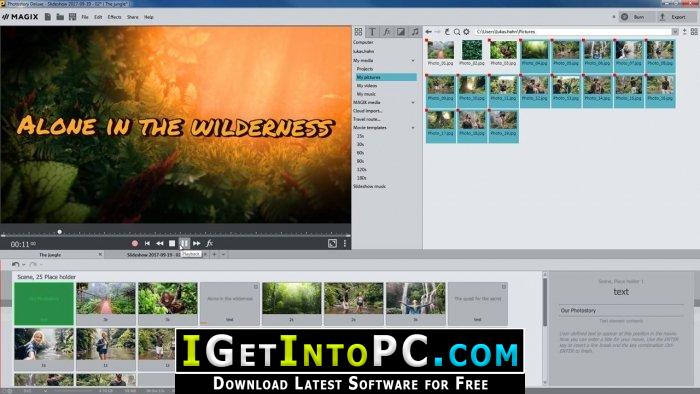Click the Stop button
The height and width of the screenshot is (394, 700).
pyautogui.click(x=172, y=243)
